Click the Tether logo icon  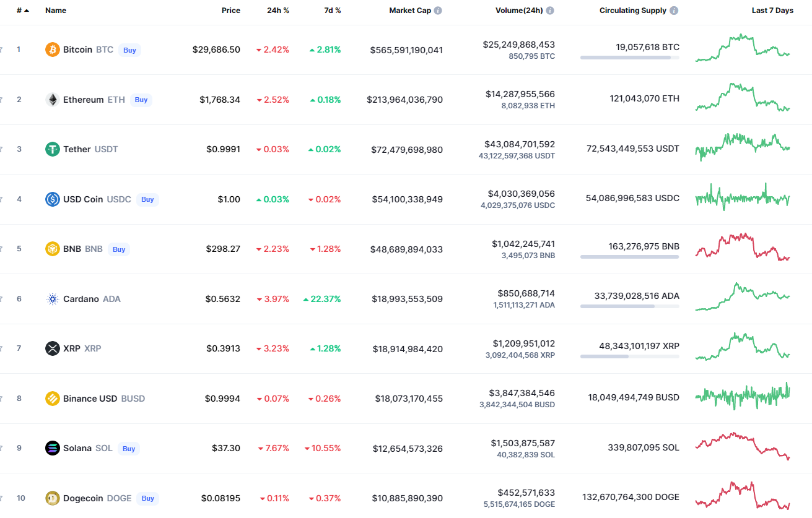coord(53,149)
